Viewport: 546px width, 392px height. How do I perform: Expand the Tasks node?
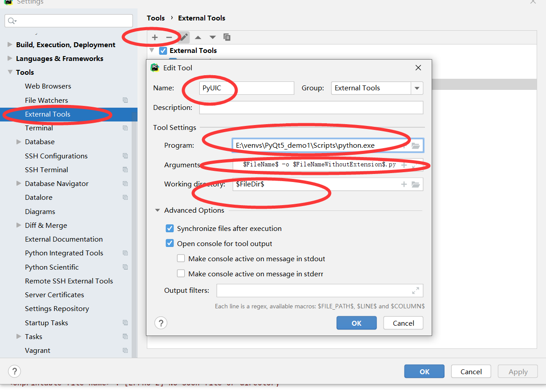[19, 336]
